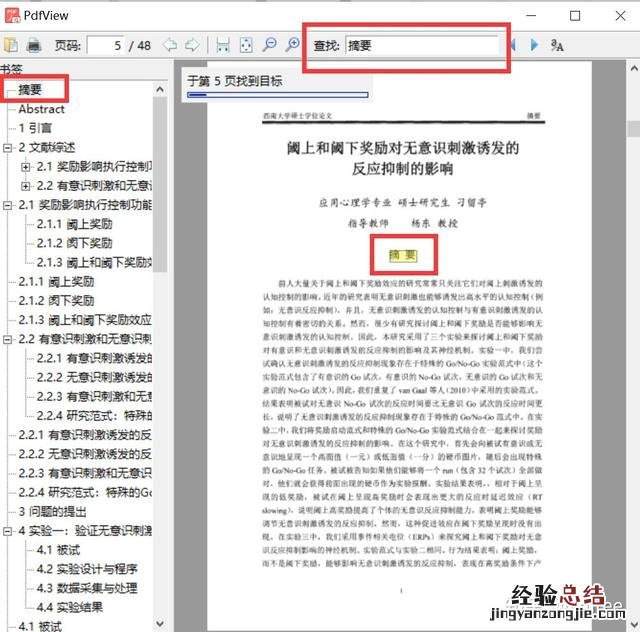Expand the 2.1 奖励影响执行控制 plus node

pyautogui.click(x=25, y=167)
